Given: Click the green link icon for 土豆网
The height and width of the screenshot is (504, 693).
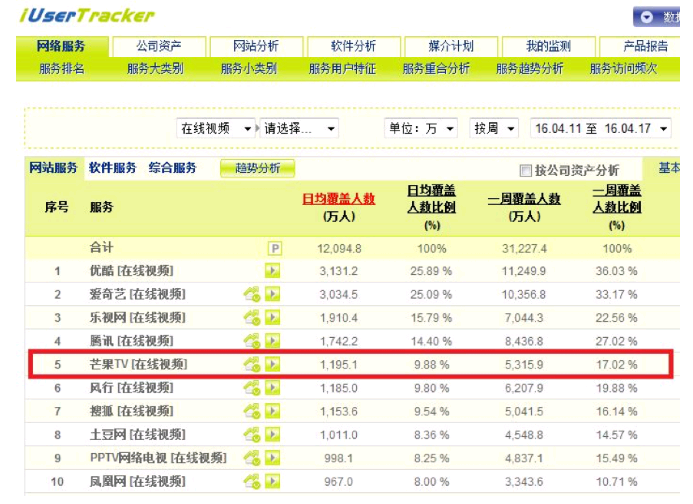Looking at the screenshot, I should click(x=252, y=434).
